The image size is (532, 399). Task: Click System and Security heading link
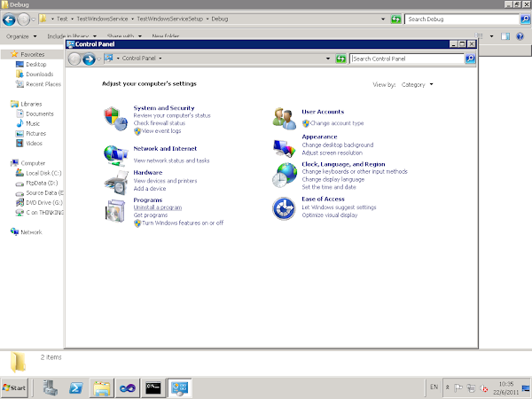[x=164, y=108]
